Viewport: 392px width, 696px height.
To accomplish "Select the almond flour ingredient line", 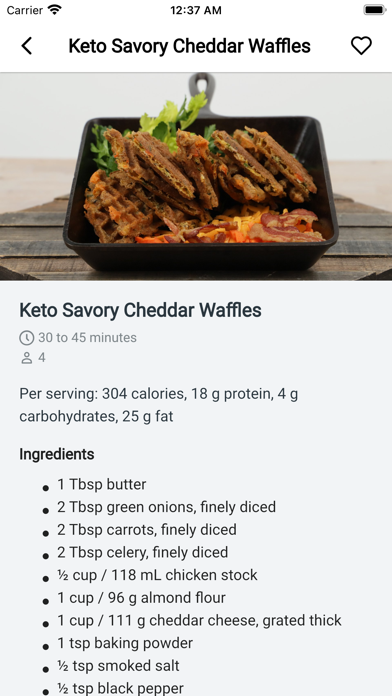I will pos(141,598).
